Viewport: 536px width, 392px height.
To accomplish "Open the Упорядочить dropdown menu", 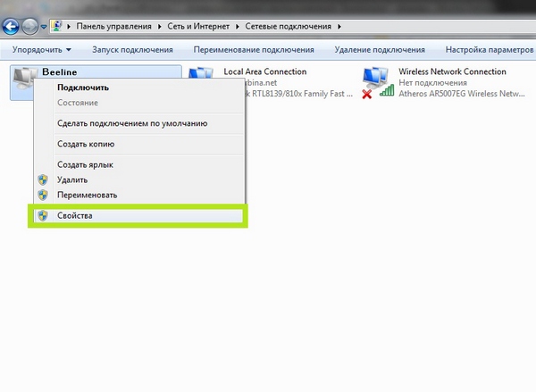I will pyautogui.click(x=42, y=50).
